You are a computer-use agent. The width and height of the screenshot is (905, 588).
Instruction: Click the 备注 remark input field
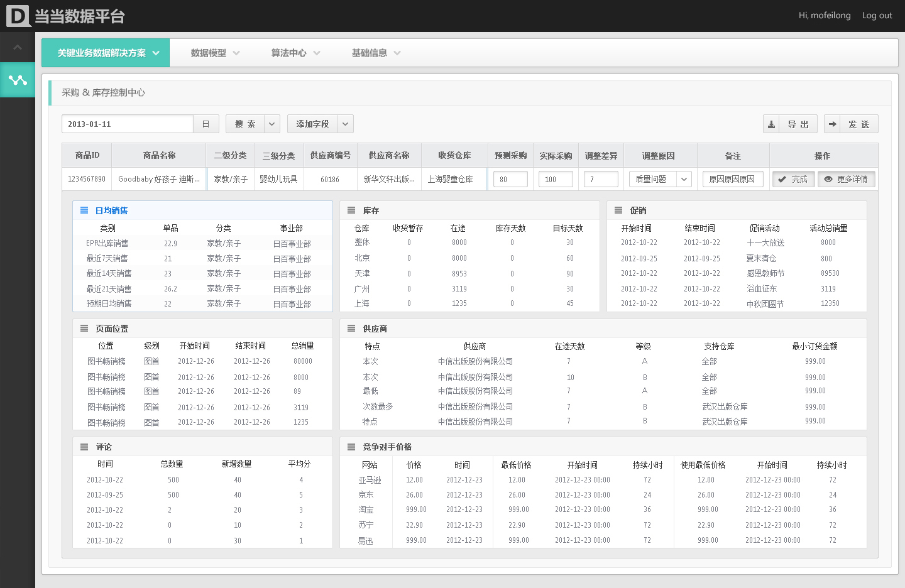tap(733, 179)
